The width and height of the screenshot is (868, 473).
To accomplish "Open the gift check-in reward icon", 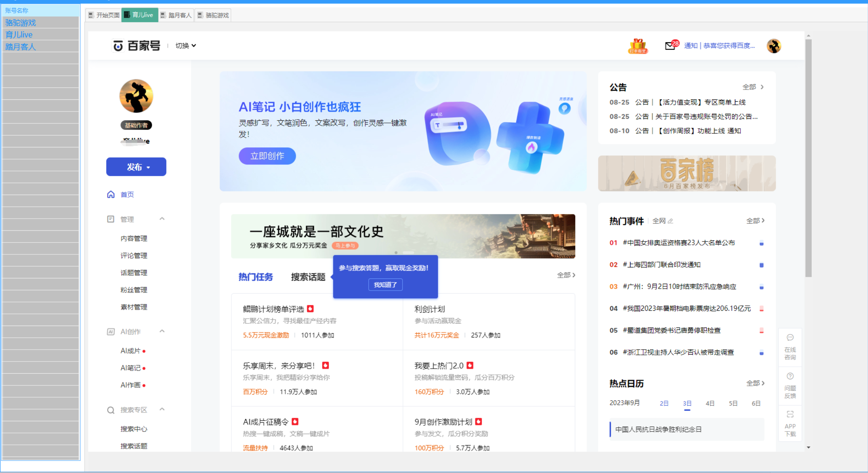I will click(638, 46).
